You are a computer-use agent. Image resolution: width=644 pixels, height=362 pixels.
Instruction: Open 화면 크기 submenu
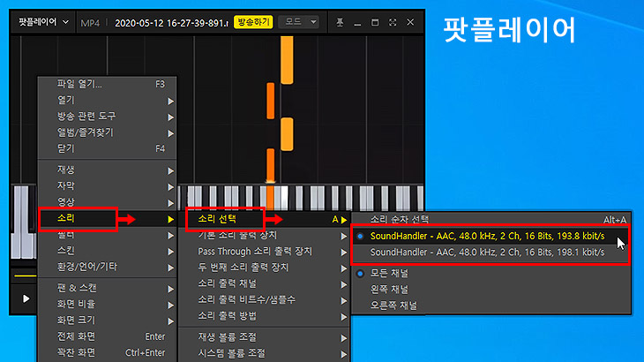point(108,321)
